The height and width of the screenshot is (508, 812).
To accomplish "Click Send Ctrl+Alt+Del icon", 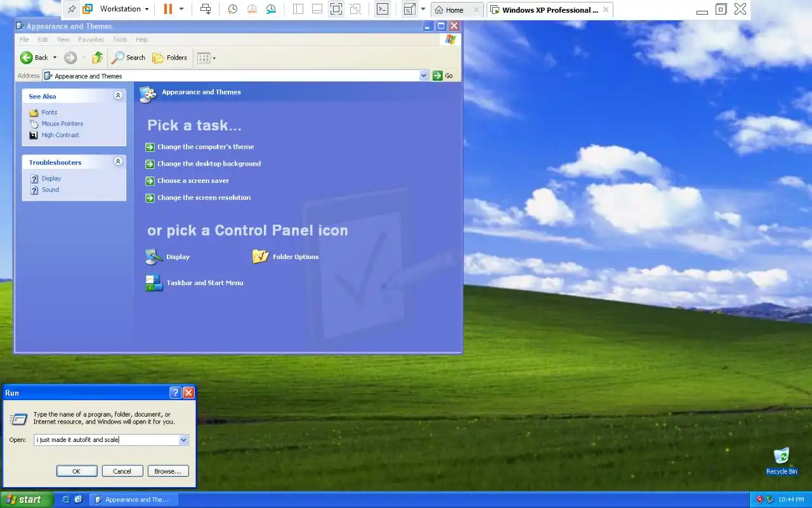I will tap(205, 9).
